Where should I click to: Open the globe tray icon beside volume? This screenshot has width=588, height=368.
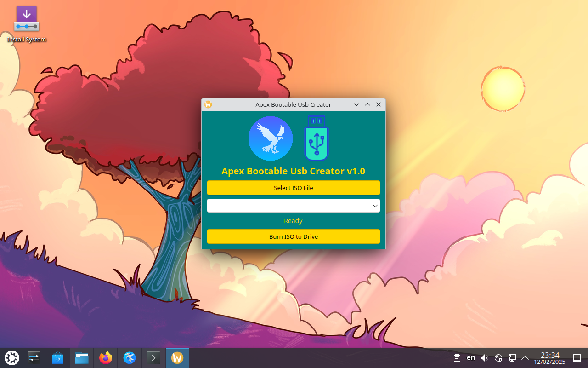point(498,358)
